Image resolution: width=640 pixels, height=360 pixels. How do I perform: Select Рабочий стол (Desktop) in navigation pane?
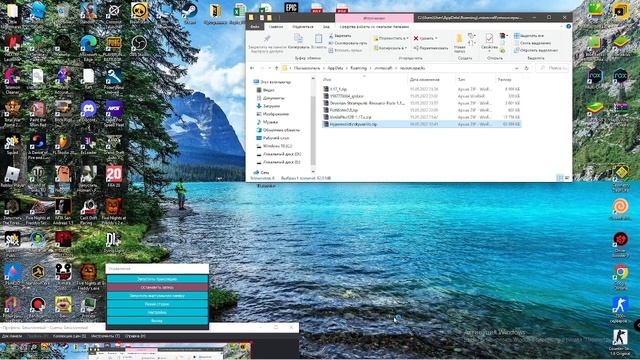click(273, 138)
